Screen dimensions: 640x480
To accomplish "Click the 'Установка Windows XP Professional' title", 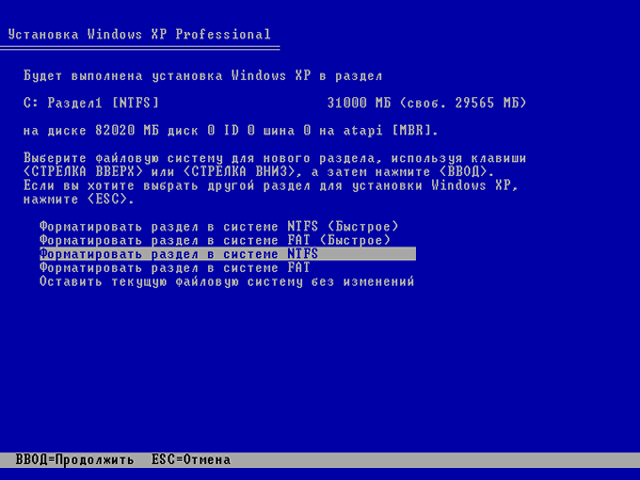I will (x=139, y=35).
